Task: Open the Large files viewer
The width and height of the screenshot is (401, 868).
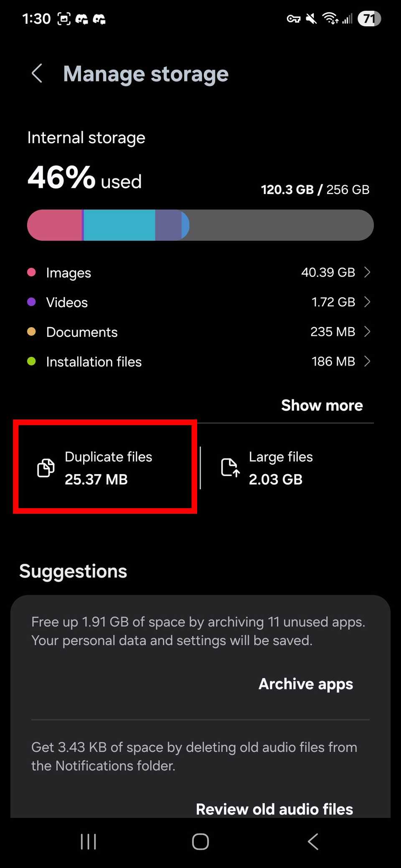Action: [281, 467]
